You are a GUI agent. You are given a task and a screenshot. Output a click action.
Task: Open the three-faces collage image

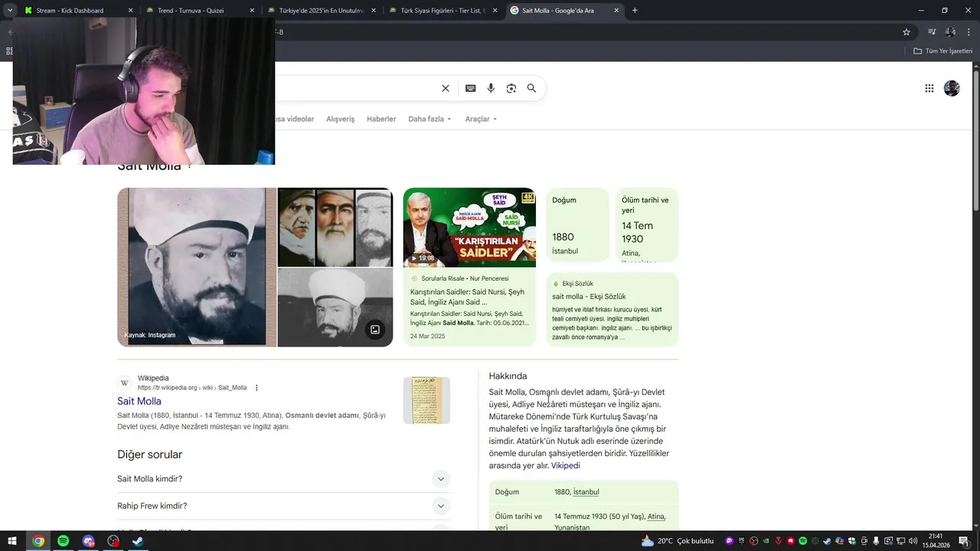click(335, 227)
